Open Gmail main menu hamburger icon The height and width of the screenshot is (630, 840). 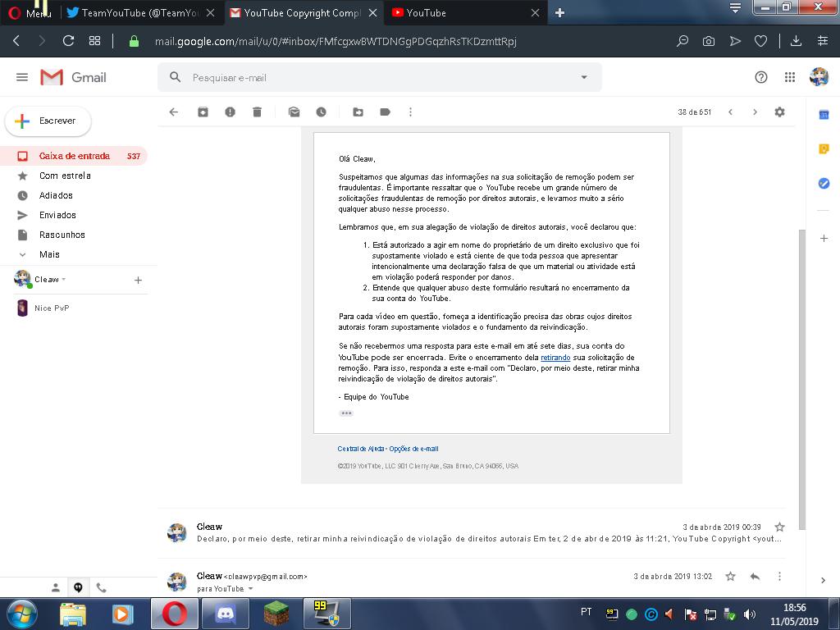[22, 77]
